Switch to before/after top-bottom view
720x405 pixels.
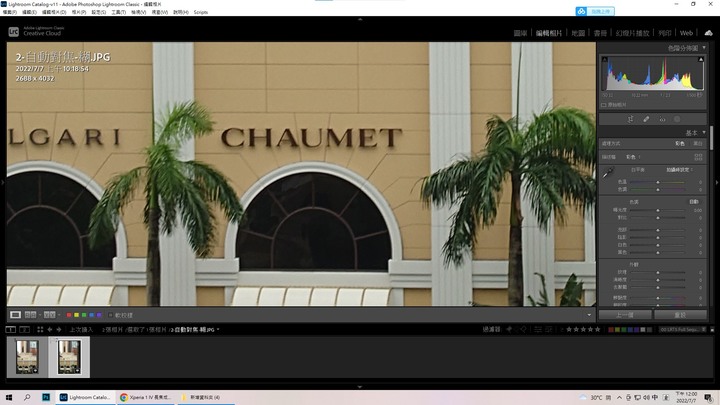coord(49,315)
